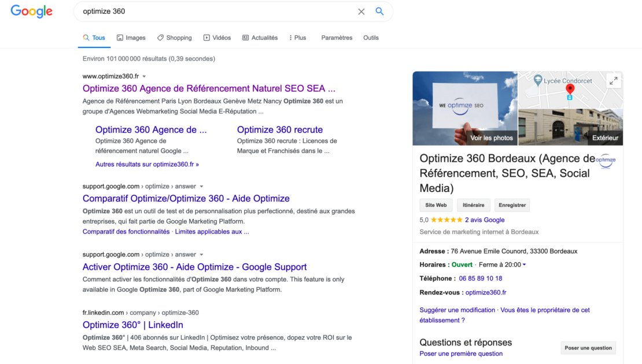
Task: Click the Site Web button
Action: point(436,205)
